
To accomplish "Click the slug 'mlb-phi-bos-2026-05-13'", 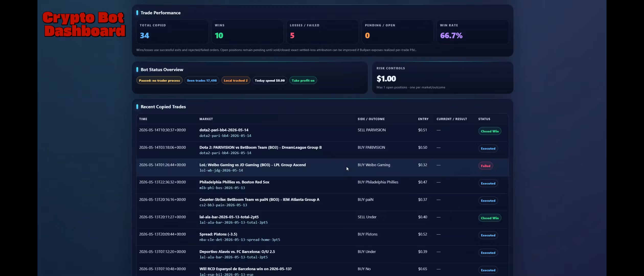I will tap(222, 188).
